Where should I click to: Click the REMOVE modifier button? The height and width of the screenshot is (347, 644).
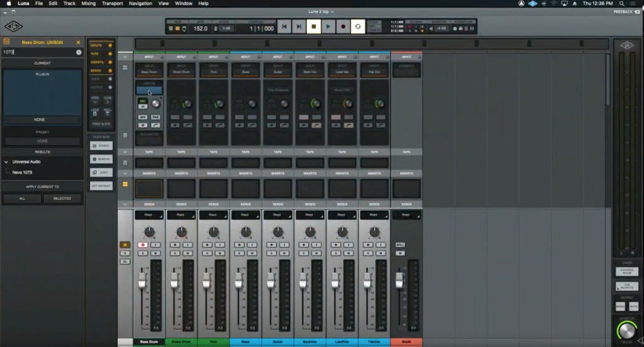[101, 159]
